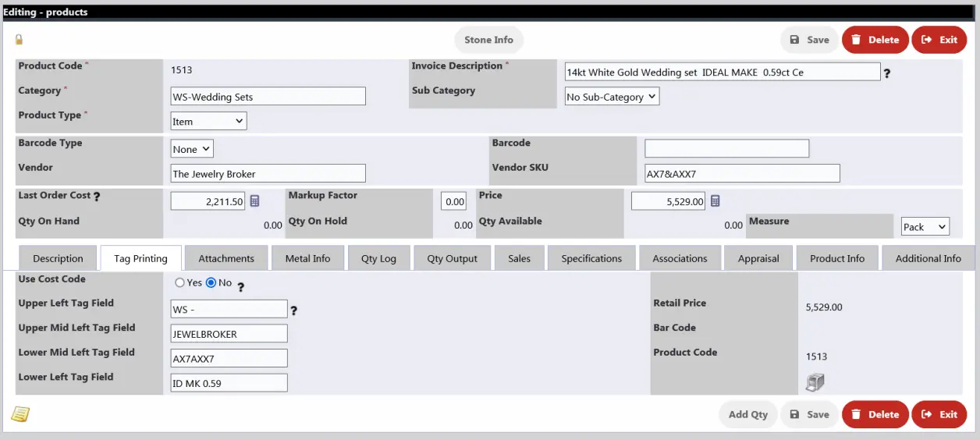Image resolution: width=980 pixels, height=440 pixels.
Task: Open the Sales tab
Action: click(519, 258)
